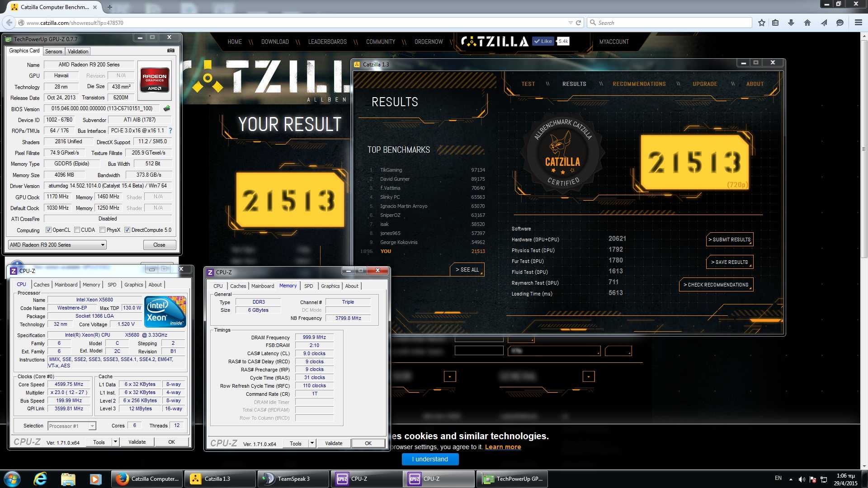Screen dimensions: 868x488
Task: Click the David Gunner leaderboard entry
Action: 427,179
